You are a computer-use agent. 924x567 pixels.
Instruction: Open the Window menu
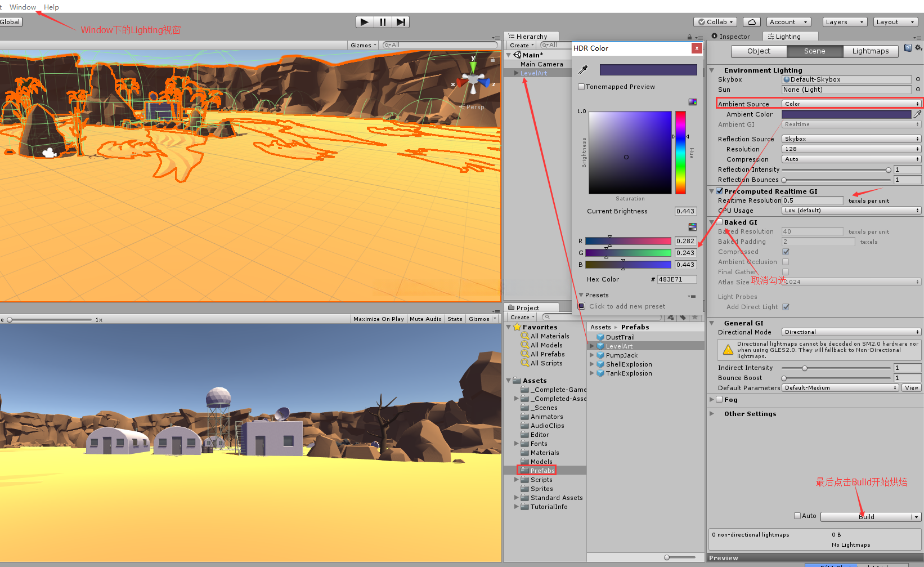(23, 7)
